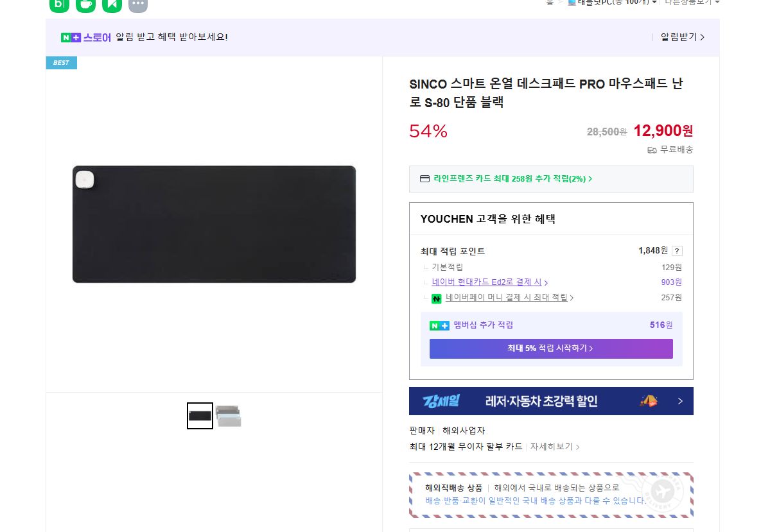The image size is (779, 532).
Task: Click the credit card icon in 라인프렌즈 banner
Action: [x=425, y=179]
